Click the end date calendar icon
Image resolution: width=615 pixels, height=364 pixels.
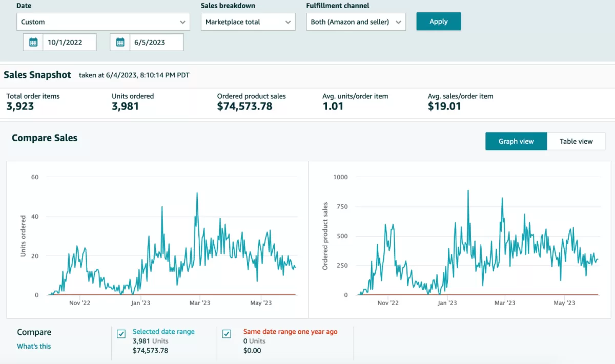click(x=120, y=42)
